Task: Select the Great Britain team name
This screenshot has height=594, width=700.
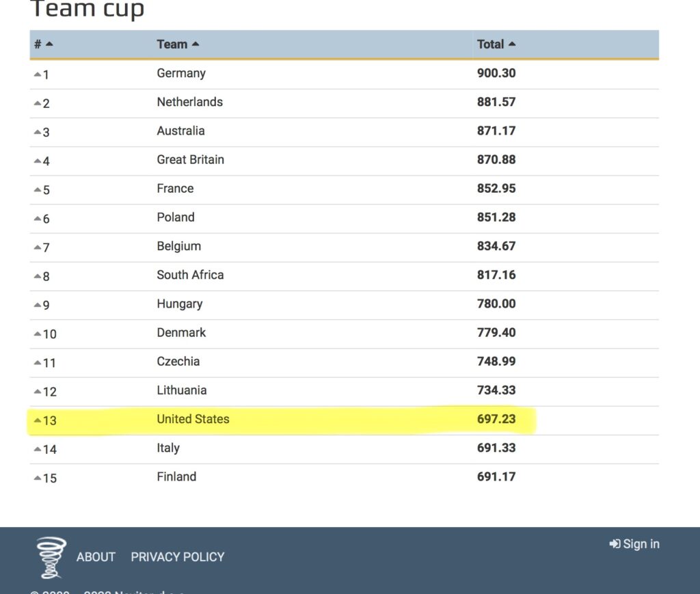Action: point(190,159)
